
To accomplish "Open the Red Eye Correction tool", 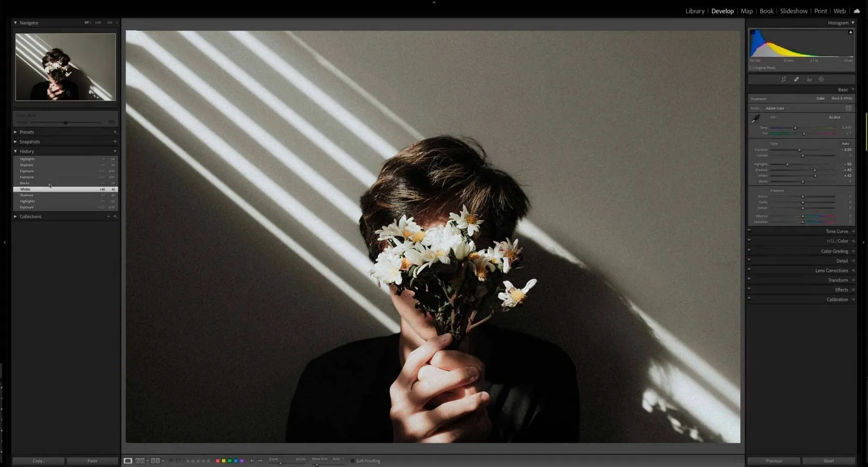I will click(809, 79).
